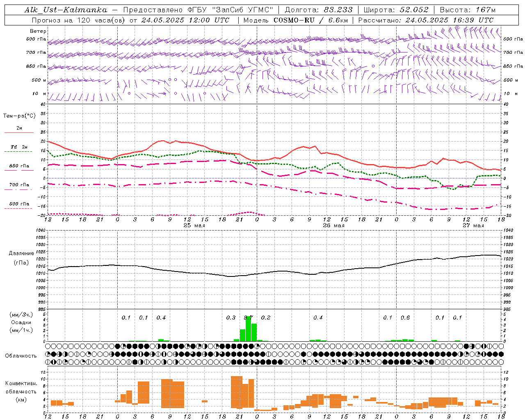This screenshot has width=525, height=420.
Task: Click the 25 мая date label
Action: point(194,226)
